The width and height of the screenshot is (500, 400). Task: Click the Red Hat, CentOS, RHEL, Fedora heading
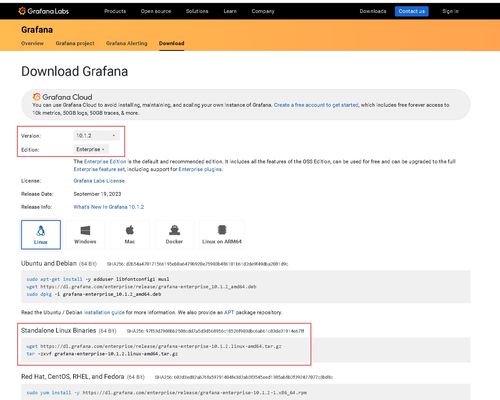click(x=73, y=377)
